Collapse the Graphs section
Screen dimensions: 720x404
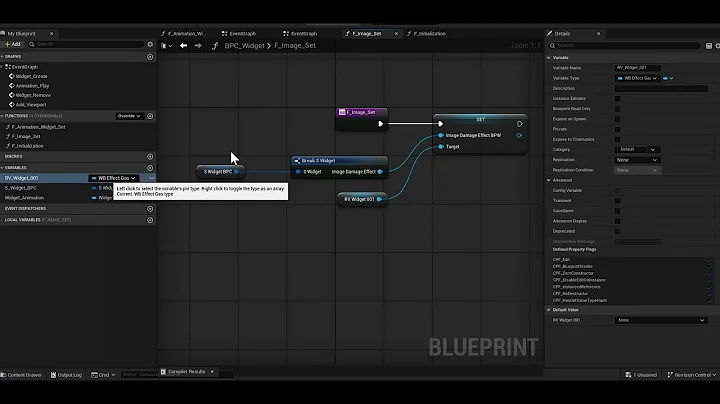point(2,57)
